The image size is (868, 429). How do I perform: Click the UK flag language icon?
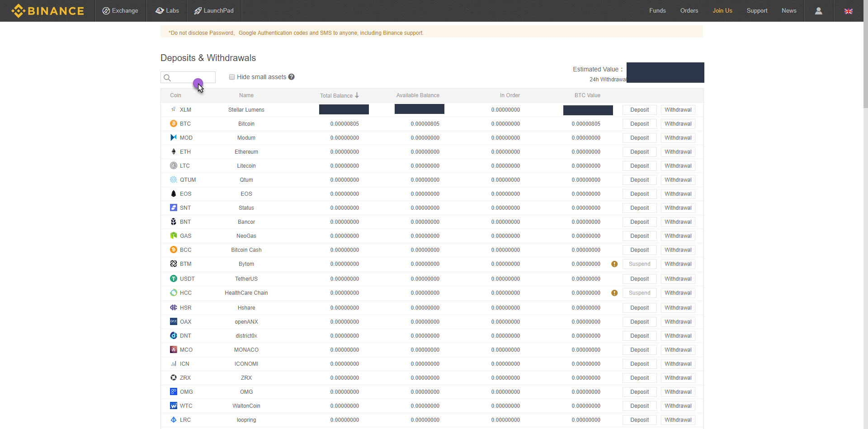(849, 11)
